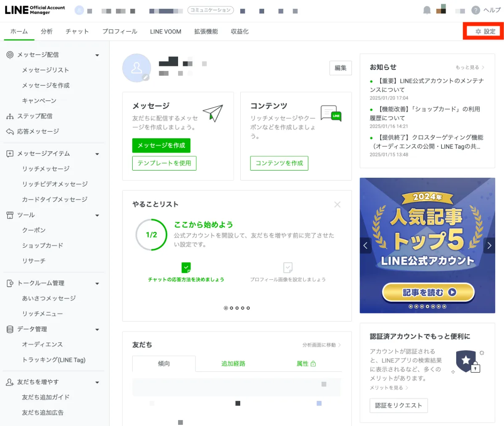Switch to the 分析 tab
Image resolution: width=504 pixels, height=426 pixels.
[x=47, y=31]
